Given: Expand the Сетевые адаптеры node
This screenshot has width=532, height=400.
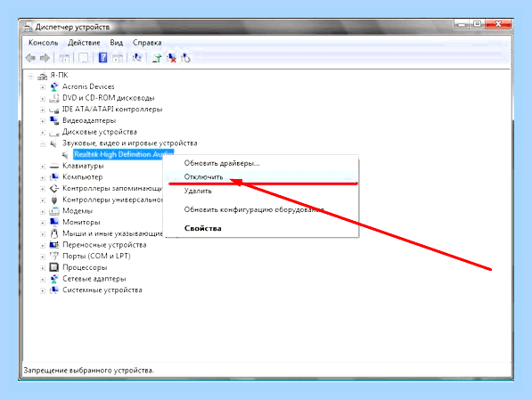Looking at the screenshot, I should point(43,280).
